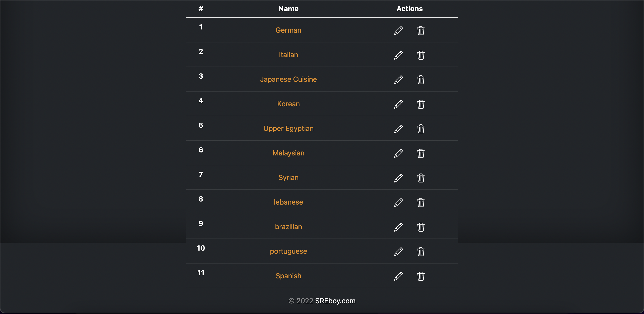Click the pencil icon for Italian

398,55
